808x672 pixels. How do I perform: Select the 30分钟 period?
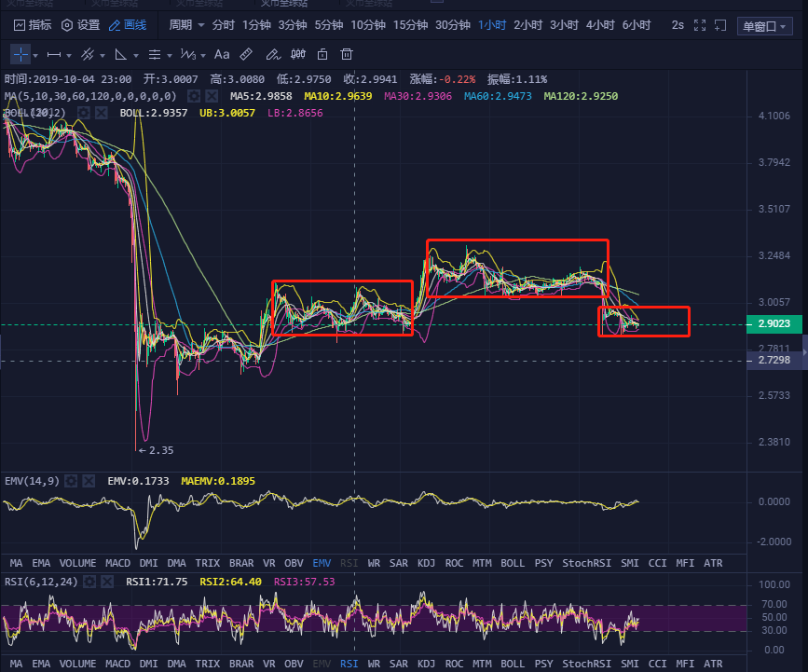pos(452,25)
